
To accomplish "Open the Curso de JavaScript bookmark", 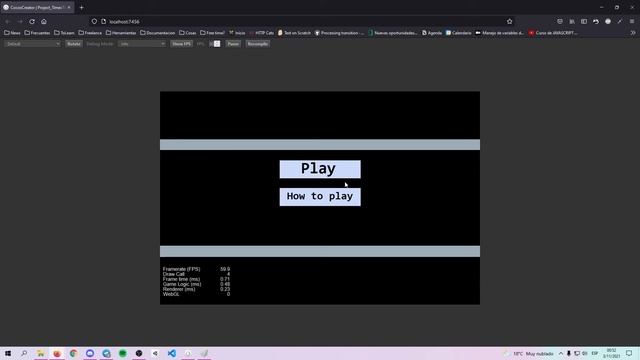I will pyautogui.click(x=553, y=33).
